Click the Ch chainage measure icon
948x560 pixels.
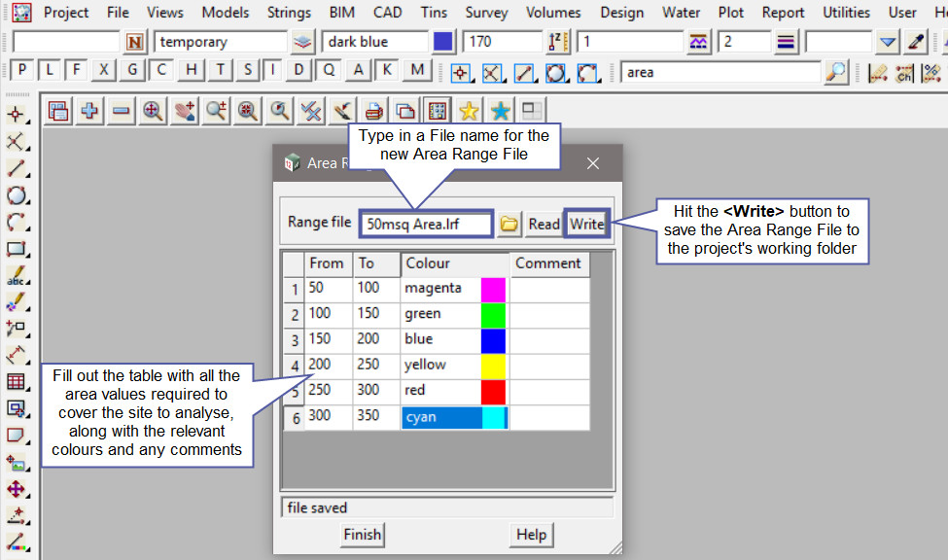pos(904,74)
